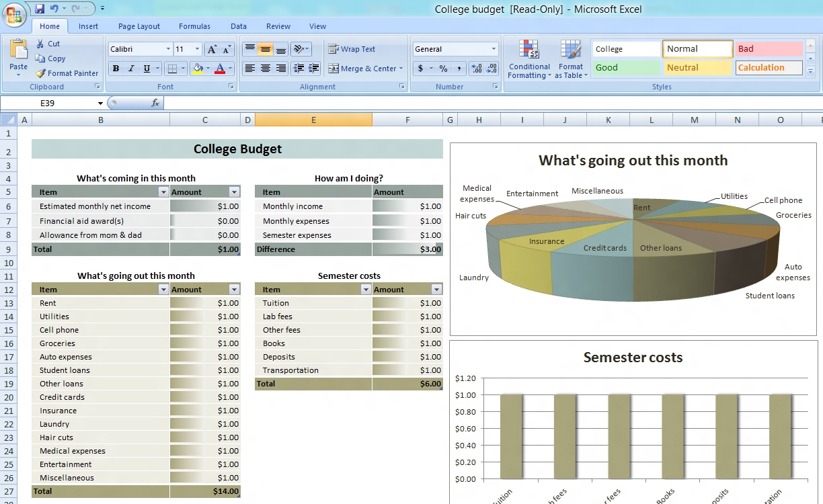Image resolution: width=823 pixels, height=504 pixels.
Task: Switch to the Formulas ribbon tab
Action: tap(194, 26)
